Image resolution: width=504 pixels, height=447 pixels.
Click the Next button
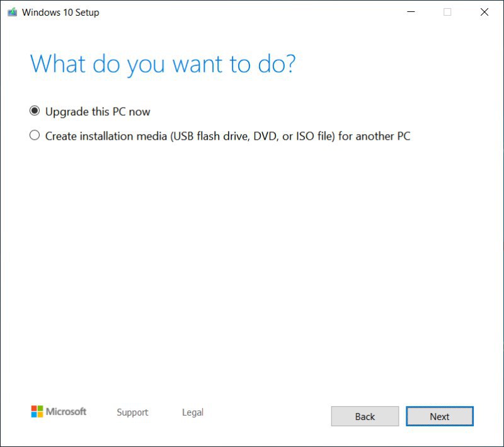click(x=439, y=416)
